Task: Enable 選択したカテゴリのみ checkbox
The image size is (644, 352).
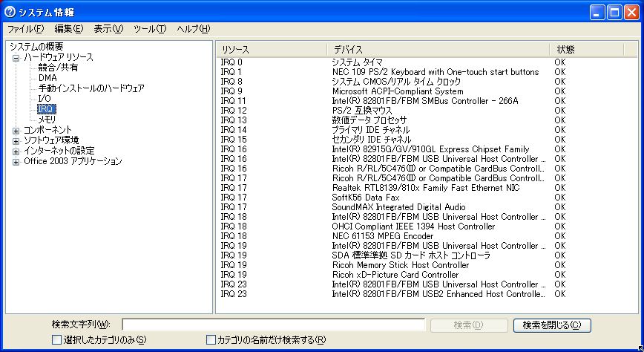Action: point(57,340)
